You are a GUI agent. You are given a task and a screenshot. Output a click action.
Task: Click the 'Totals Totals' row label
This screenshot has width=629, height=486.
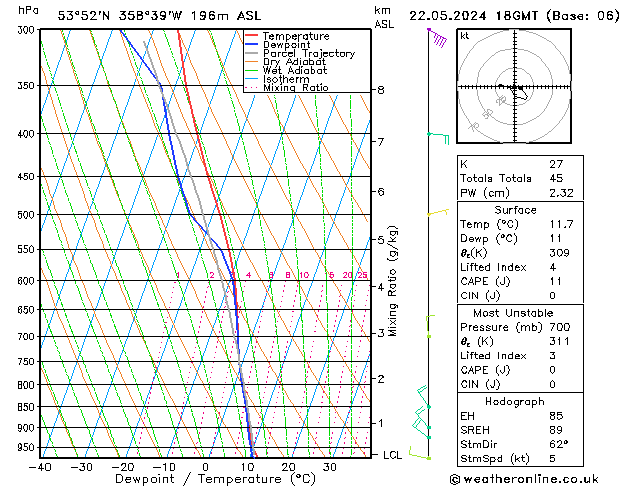tap(495, 178)
